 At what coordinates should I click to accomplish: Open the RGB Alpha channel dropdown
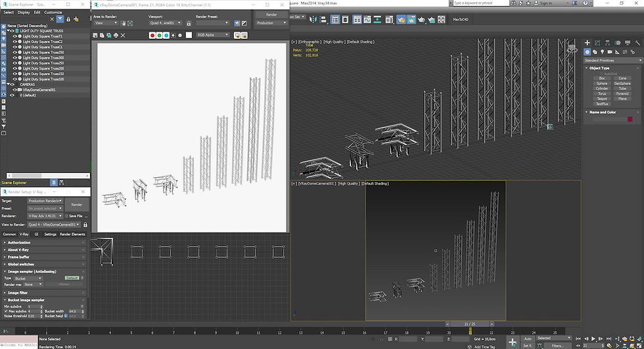click(213, 35)
